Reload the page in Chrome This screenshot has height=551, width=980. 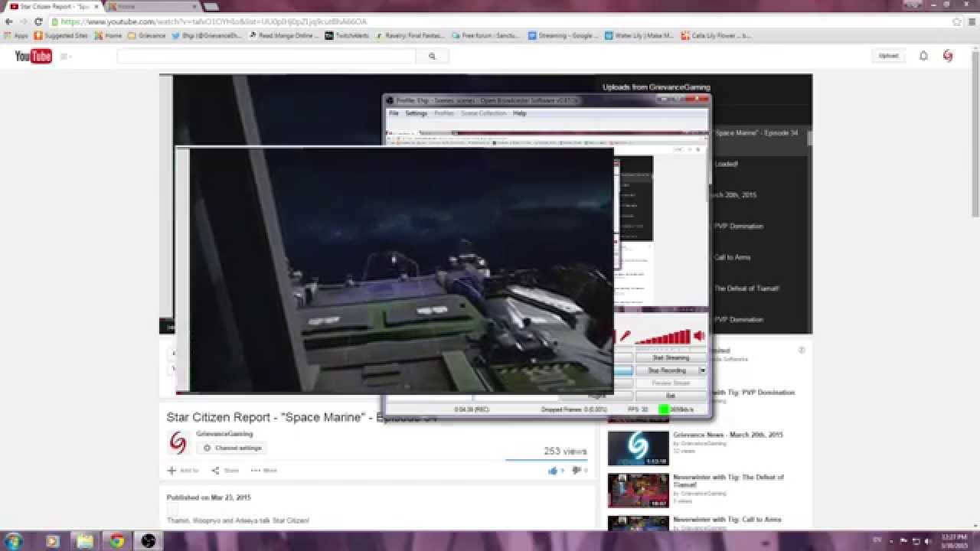tap(38, 21)
